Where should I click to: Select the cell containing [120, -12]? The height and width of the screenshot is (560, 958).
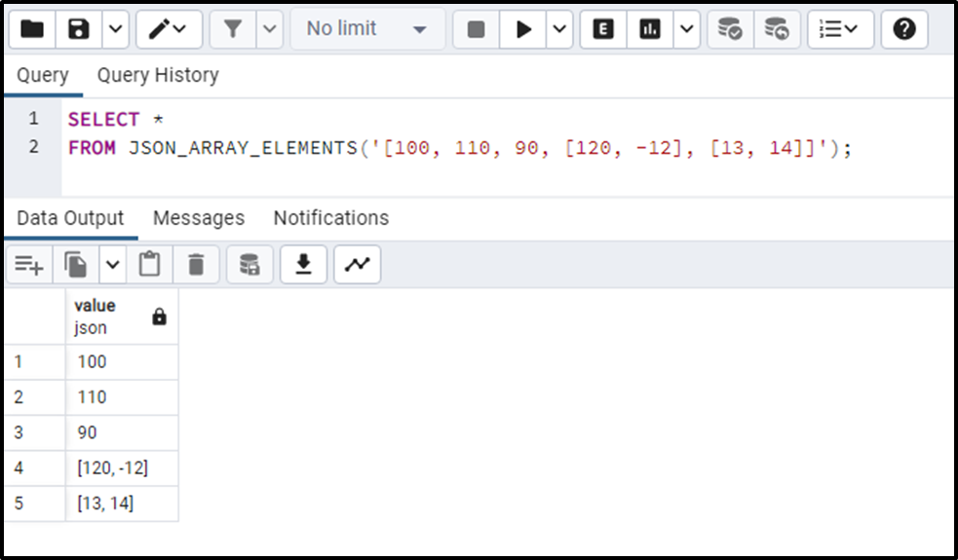point(122,468)
